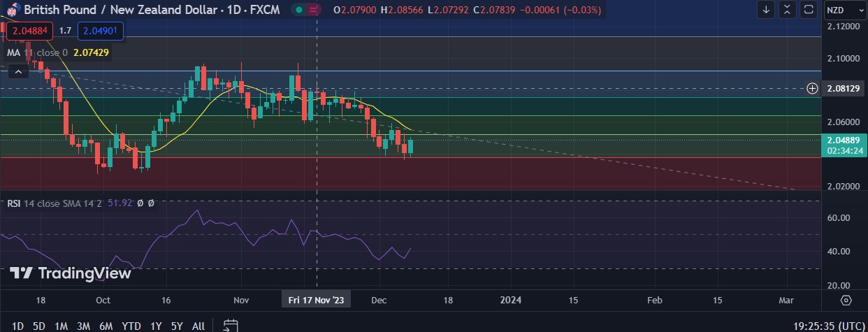Click the spread value 1.7
Image resolution: width=868 pixels, height=332 pixels.
65,31
